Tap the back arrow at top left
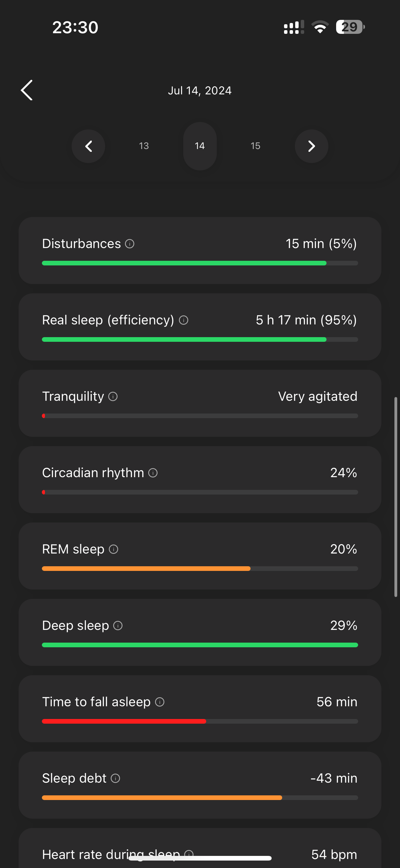The height and width of the screenshot is (868, 400). (27, 90)
